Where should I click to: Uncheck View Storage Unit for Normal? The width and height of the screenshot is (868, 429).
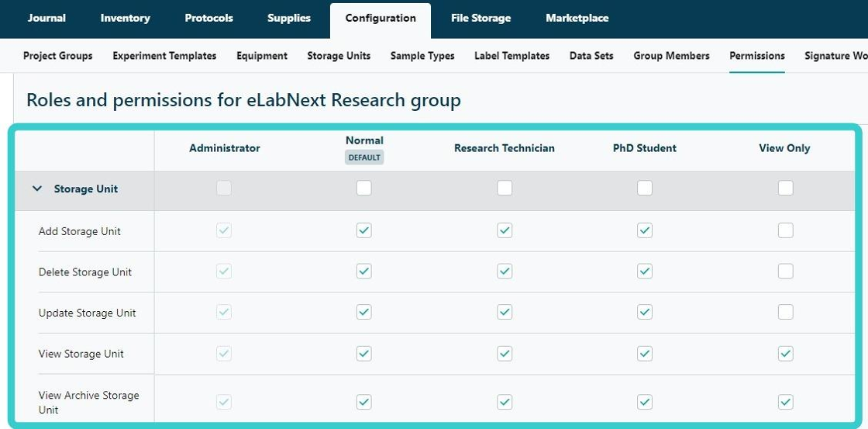tap(363, 353)
